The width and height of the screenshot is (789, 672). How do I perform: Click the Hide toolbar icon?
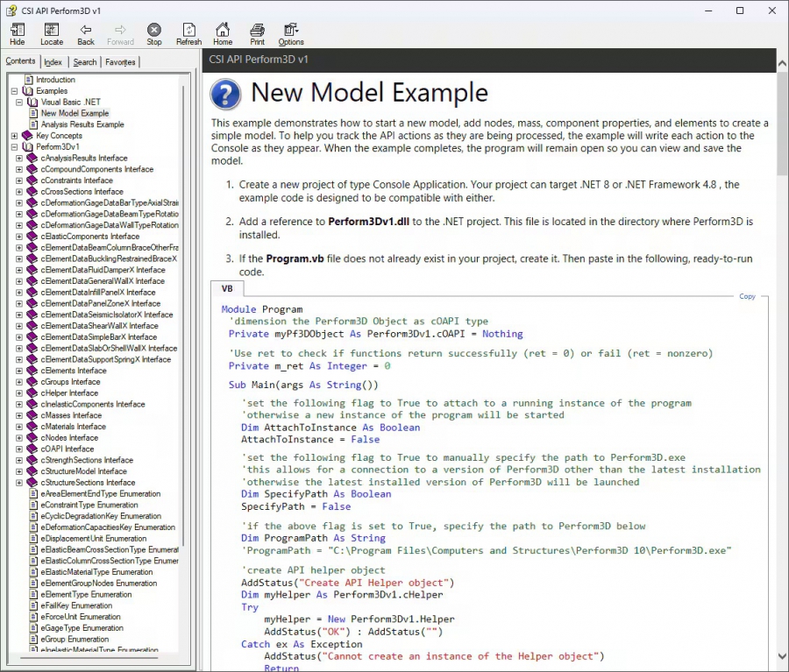tap(18, 34)
